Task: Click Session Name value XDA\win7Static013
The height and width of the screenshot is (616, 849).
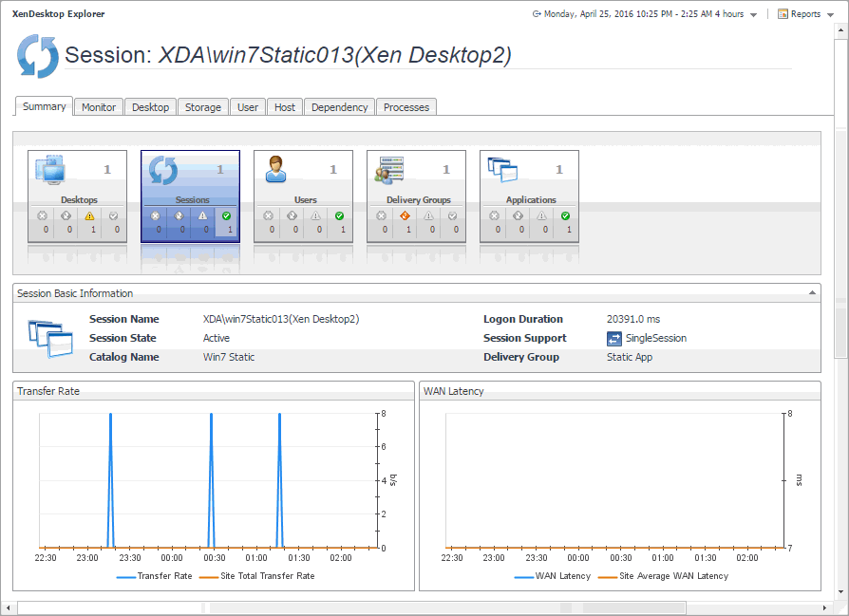Action: 281,319
